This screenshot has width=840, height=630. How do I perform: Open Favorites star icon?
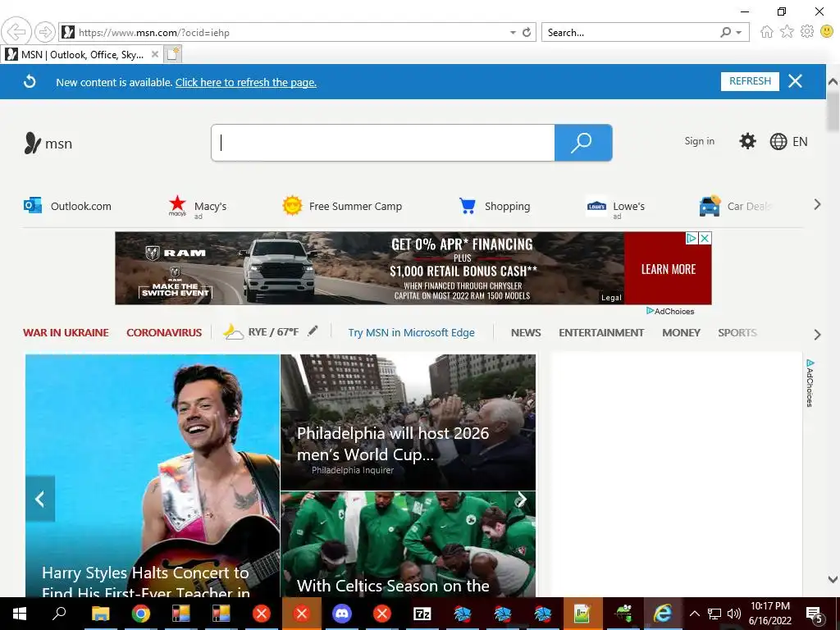(787, 32)
